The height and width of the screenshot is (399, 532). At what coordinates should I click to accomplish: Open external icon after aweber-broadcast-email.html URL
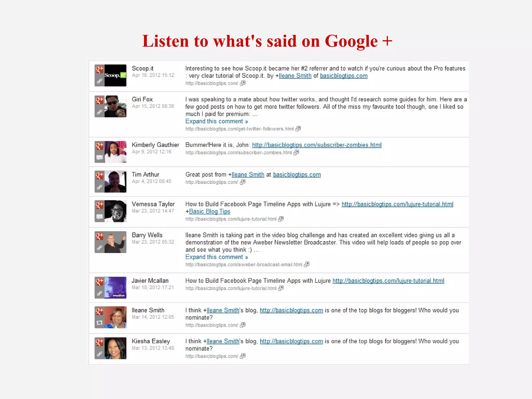[x=307, y=264]
